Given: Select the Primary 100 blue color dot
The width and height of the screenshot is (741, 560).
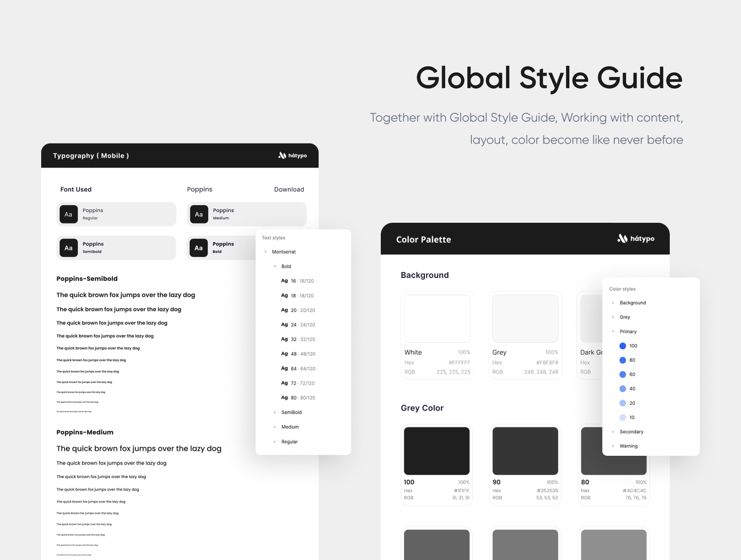Looking at the screenshot, I should (622, 346).
